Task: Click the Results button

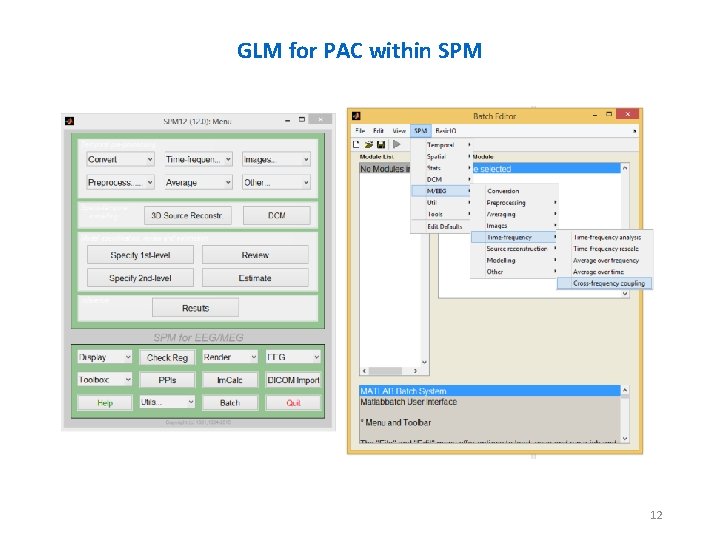Action: point(195,308)
